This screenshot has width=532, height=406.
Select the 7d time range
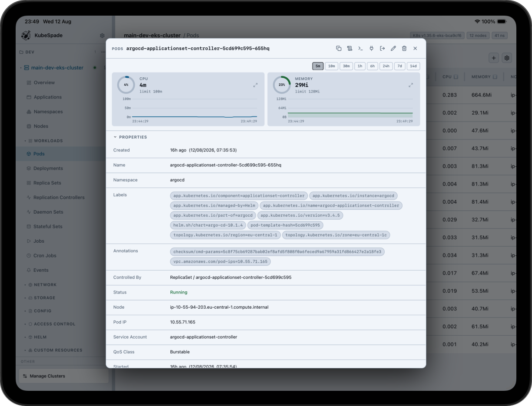[400, 66]
